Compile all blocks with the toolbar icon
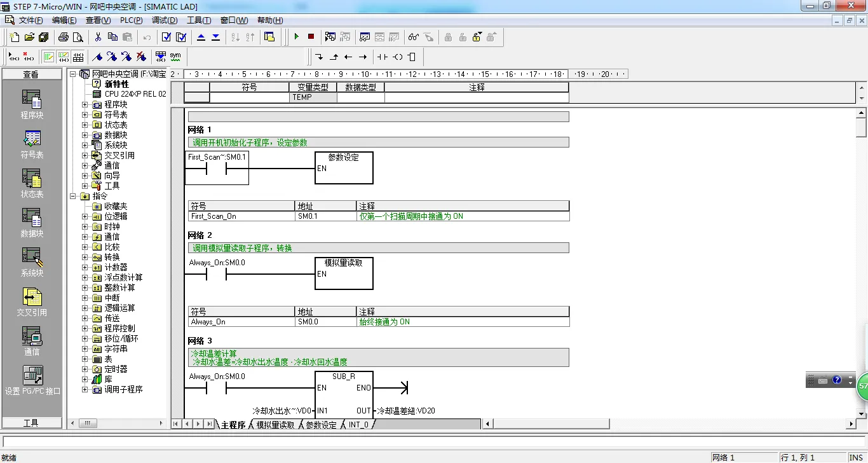The height and width of the screenshot is (463, 868). (x=181, y=37)
